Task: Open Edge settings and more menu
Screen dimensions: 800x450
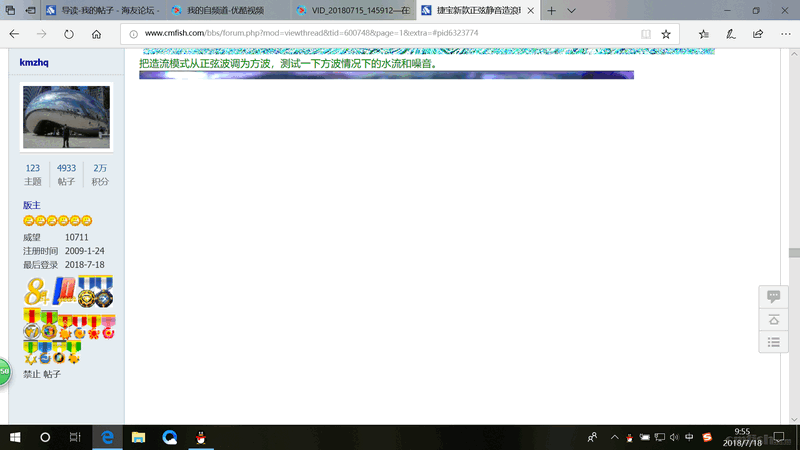Action: pyautogui.click(x=786, y=34)
